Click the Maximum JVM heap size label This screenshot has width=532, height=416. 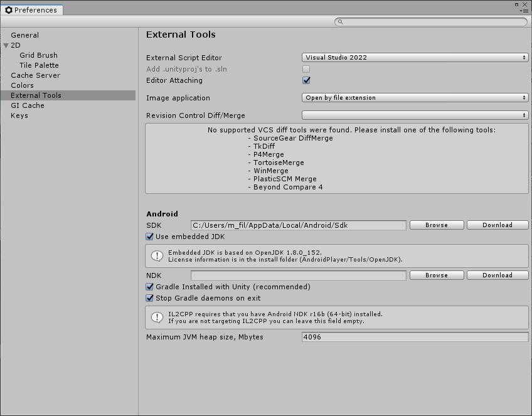[x=205, y=338]
